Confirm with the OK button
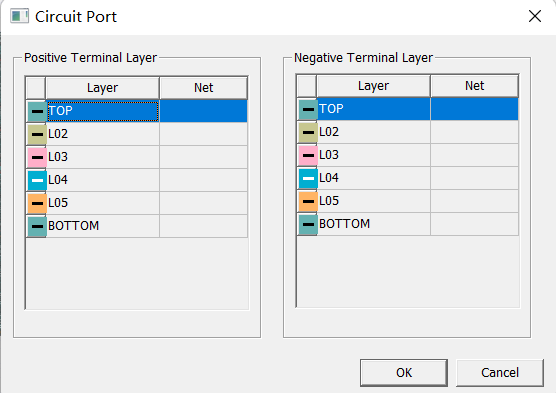 click(x=404, y=373)
